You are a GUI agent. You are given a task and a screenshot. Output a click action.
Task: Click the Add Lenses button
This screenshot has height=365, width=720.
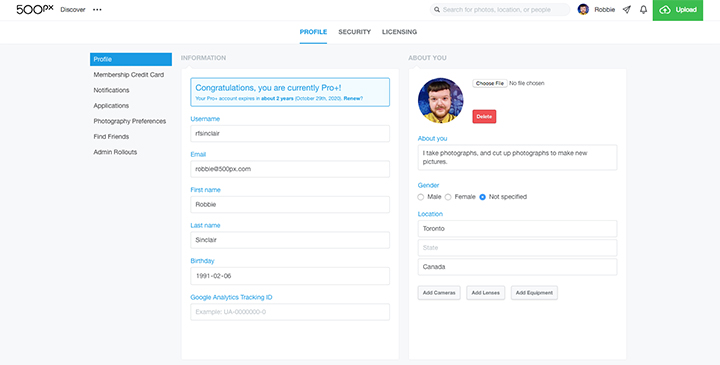pos(486,293)
